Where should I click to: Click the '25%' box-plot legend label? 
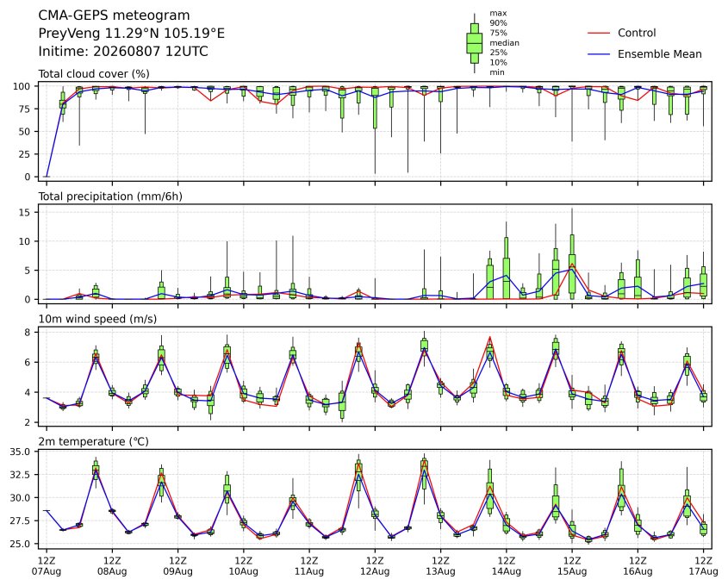point(498,53)
